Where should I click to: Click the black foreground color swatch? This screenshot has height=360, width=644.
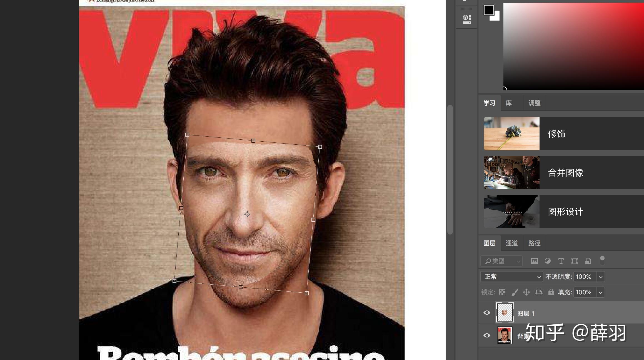tap(488, 10)
